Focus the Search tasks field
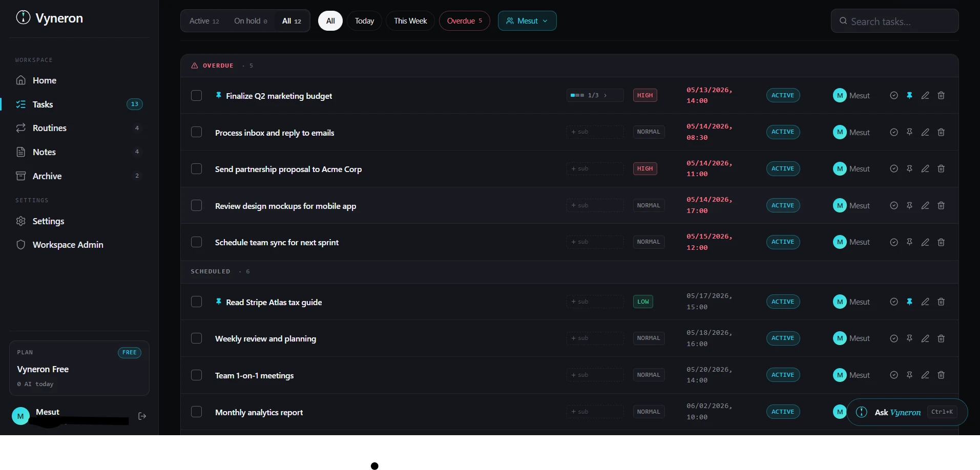This screenshot has width=980, height=470. click(x=895, y=21)
